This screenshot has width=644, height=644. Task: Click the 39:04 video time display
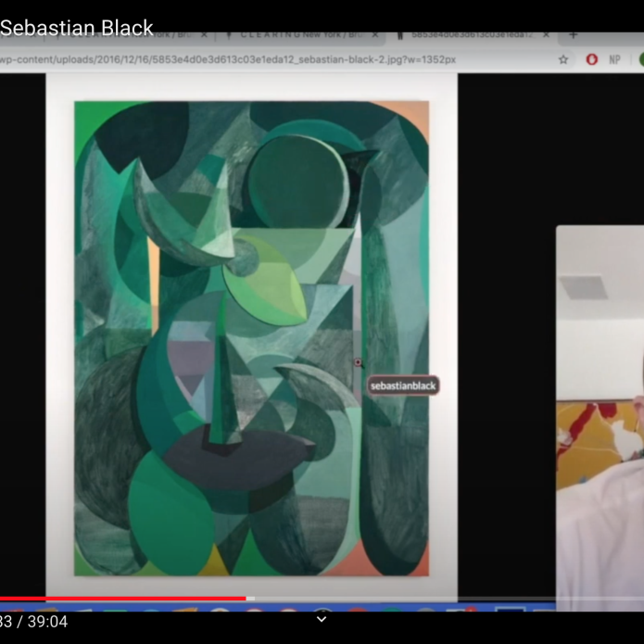[46, 622]
